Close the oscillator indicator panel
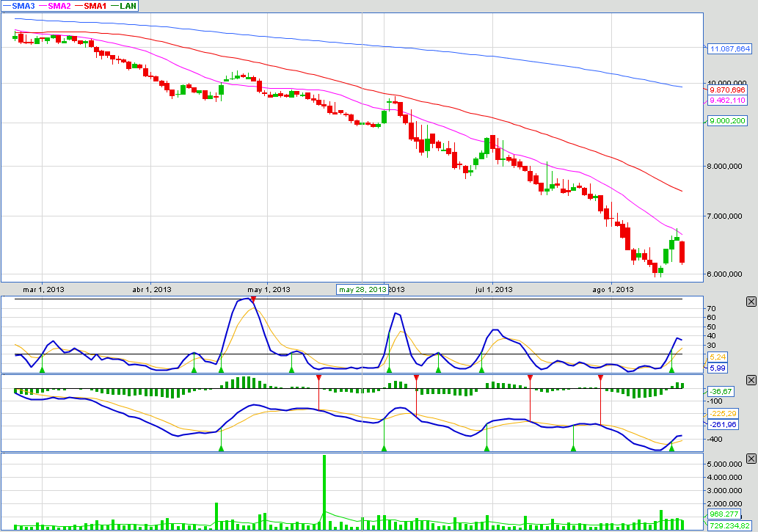Image resolution: width=758 pixels, height=532 pixels. [751, 302]
